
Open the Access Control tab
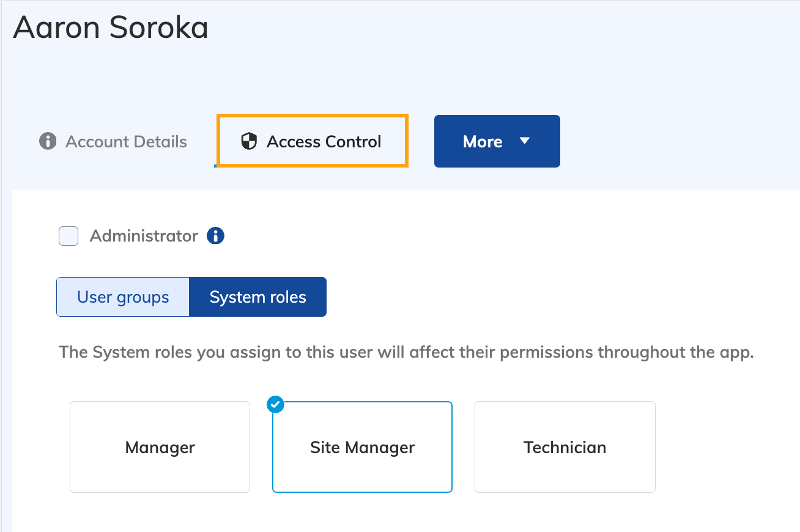323,141
